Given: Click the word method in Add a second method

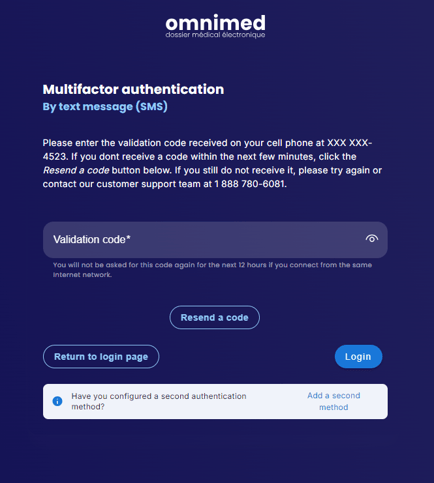Looking at the screenshot, I should (x=334, y=407).
